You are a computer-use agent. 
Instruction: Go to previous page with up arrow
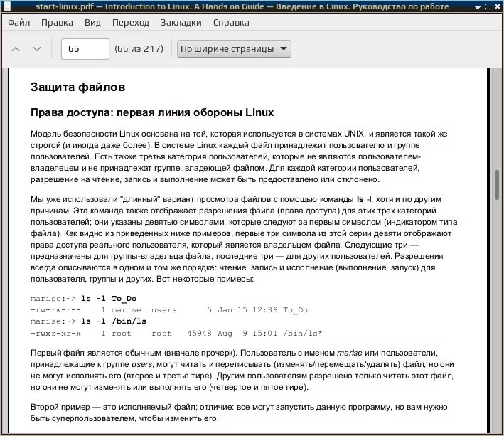pyautogui.click(x=16, y=49)
